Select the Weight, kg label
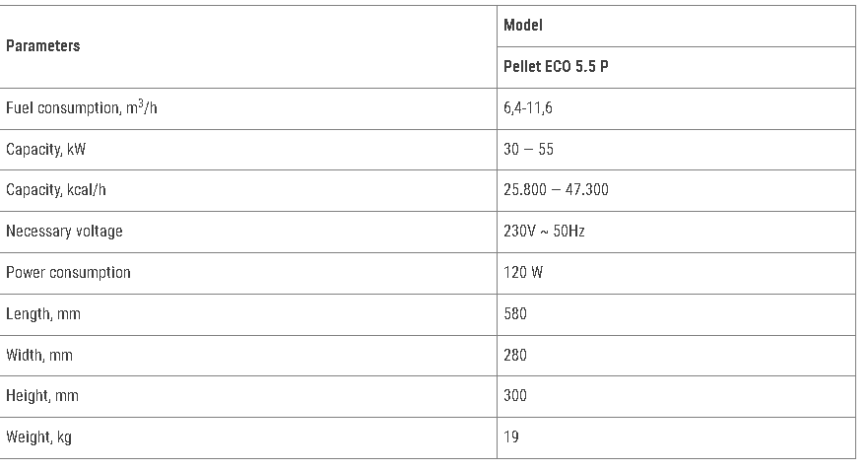 click(38, 437)
